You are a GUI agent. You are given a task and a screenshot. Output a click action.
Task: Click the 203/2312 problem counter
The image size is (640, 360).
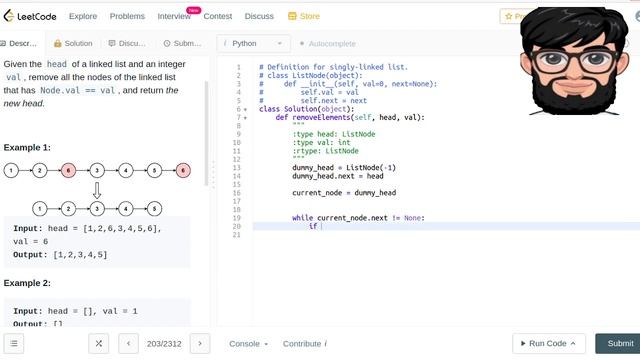164,344
